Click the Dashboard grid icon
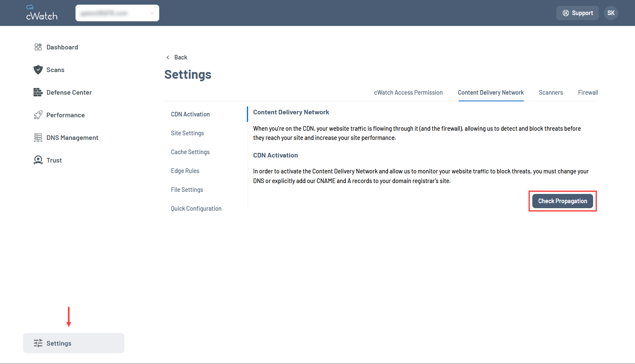The height and width of the screenshot is (364, 635). point(38,47)
